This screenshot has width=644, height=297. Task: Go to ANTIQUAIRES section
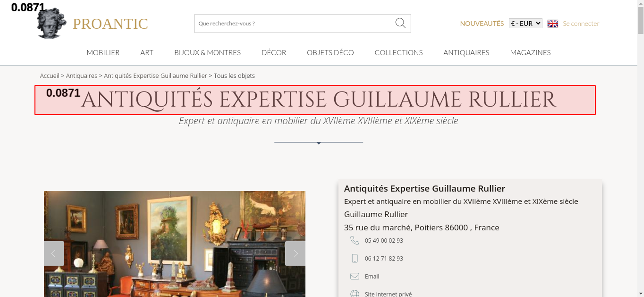pyautogui.click(x=466, y=52)
